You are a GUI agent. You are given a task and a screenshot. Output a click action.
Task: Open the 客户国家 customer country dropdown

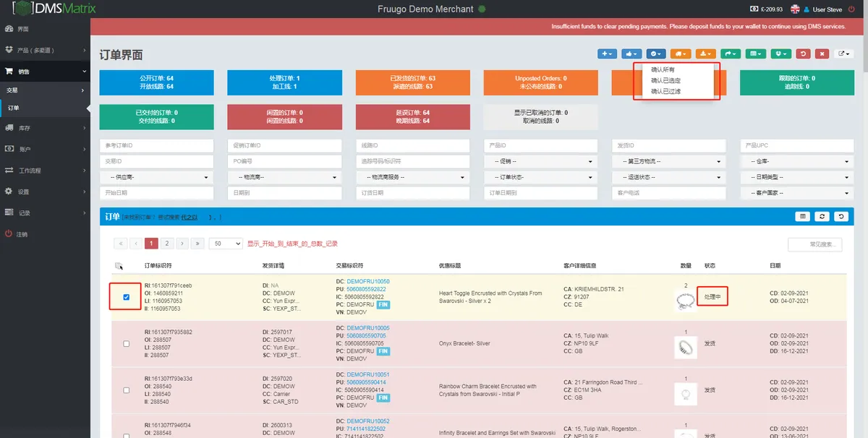coord(799,193)
